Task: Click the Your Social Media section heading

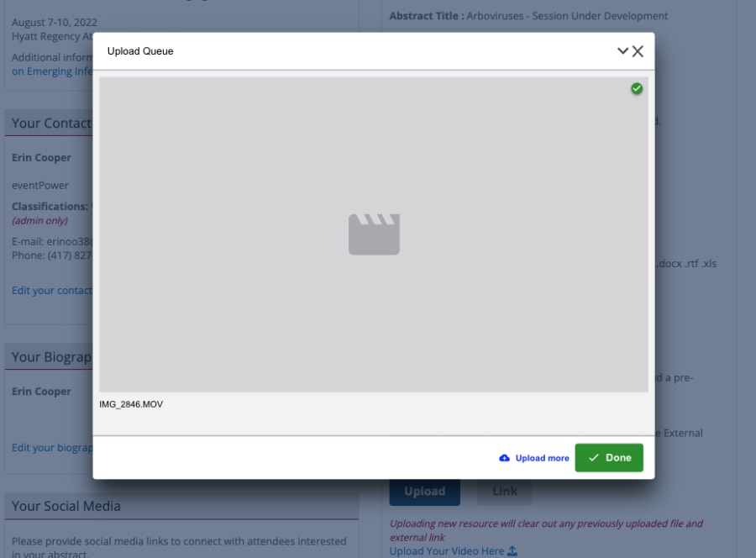Action: pyautogui.click(x=66, y=506)
